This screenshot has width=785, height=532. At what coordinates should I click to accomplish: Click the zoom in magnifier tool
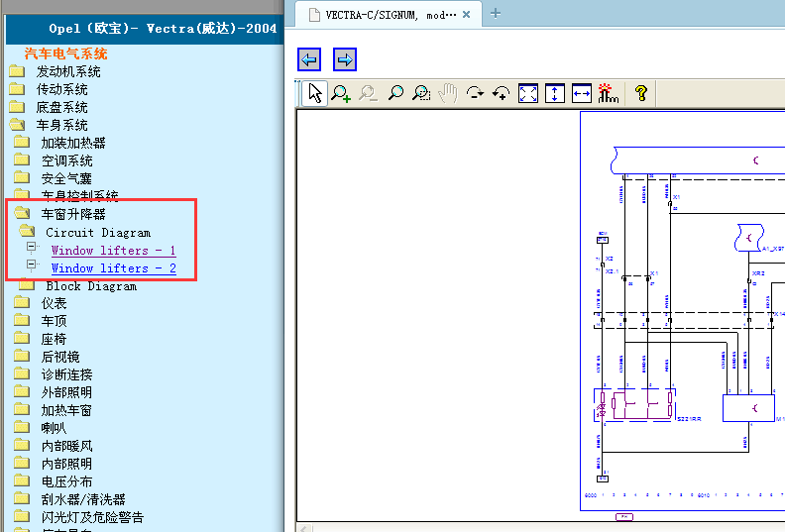click(341, 93)
